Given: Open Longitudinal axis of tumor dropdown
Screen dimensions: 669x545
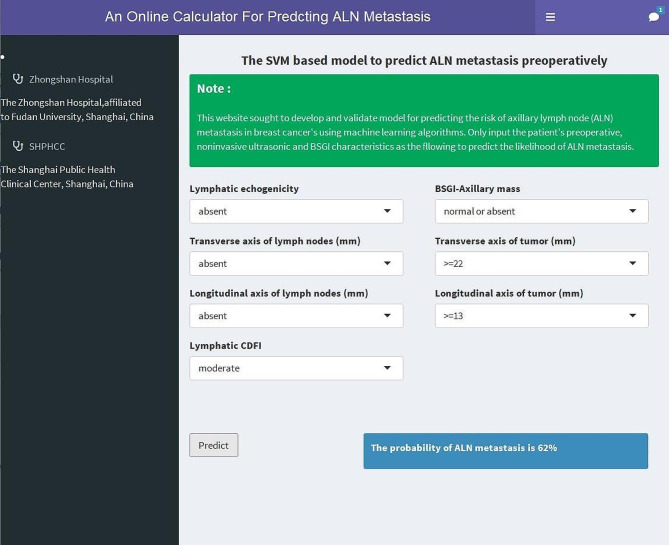Looking at the screenshot, I should [541, 316].
